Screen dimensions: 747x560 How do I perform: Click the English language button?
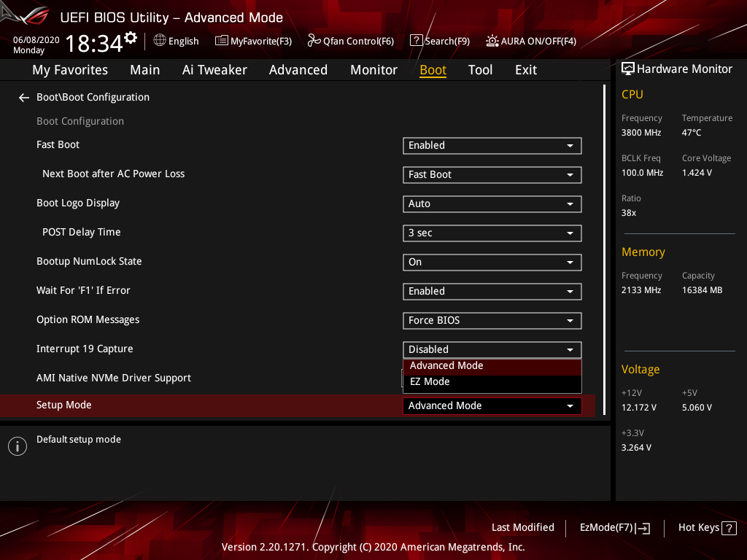(x=177, y=41)
